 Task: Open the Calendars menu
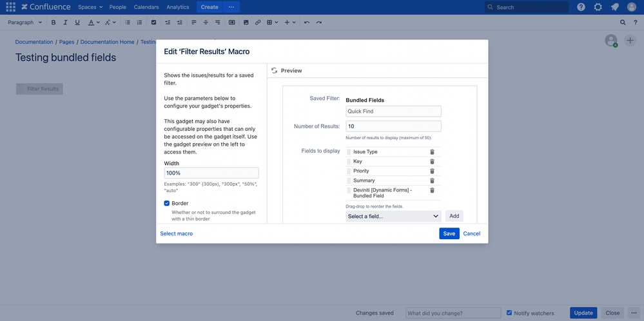click(146, 7)
